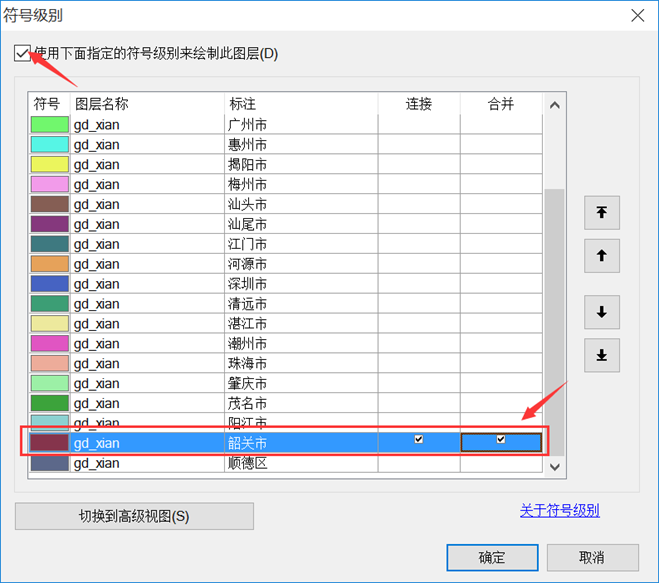The image size is (659, 583).
Task: Click gd_xian layer name in 韶关市 row
Action: coord(97,443)
